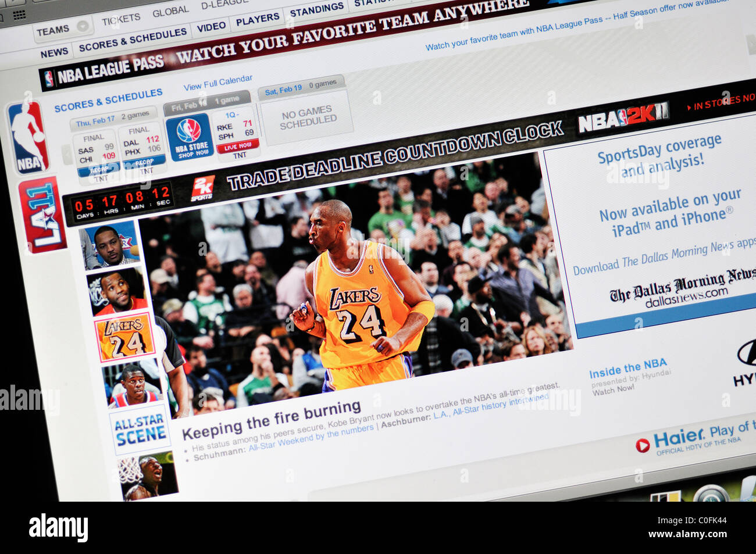The height and width of the screenshot is (554, 756).
Task: Open the main Kobe Bryant feature photo
Action: coord(357,284)
